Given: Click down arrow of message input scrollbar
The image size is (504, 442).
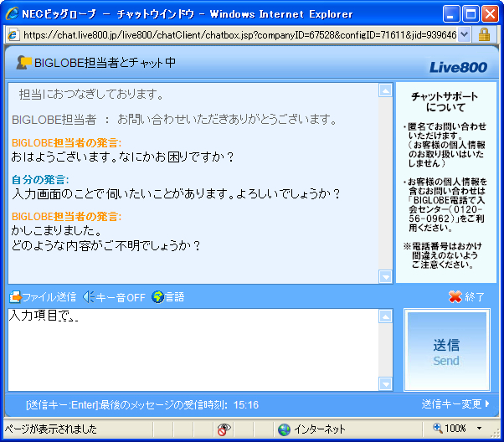Looking at the screenshot, I should (385, 383).
